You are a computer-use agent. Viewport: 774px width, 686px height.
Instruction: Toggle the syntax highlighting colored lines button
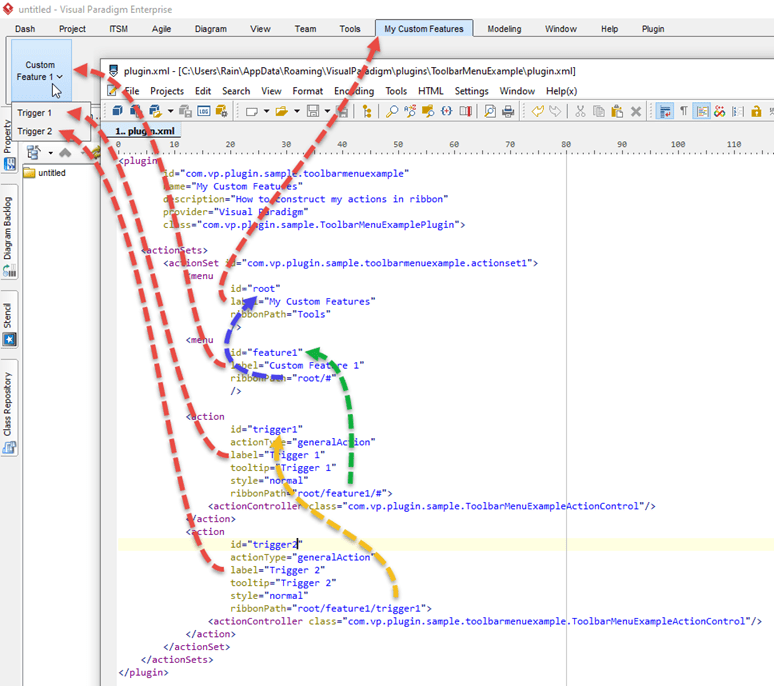point(701,111)
